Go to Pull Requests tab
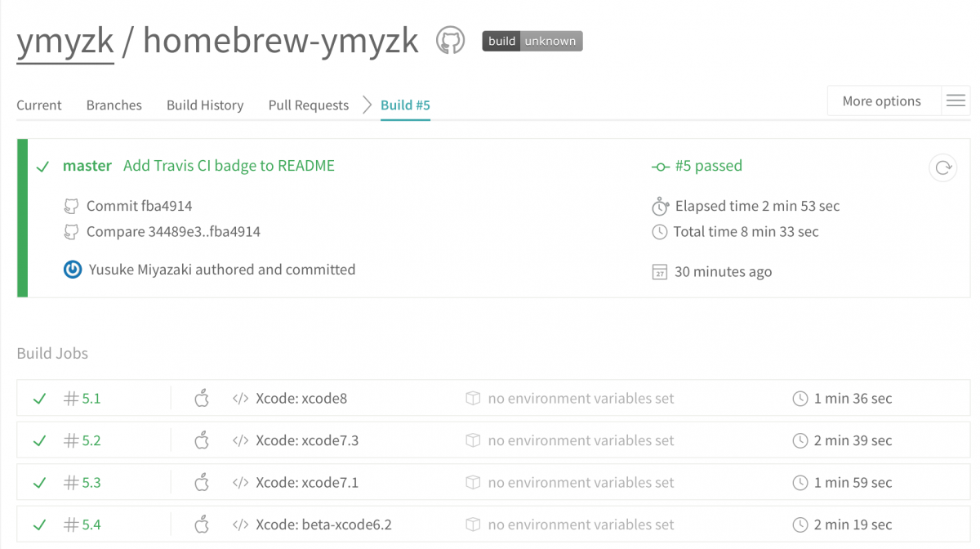The height and width of the screenshot is (549, 980). [308, 105]
